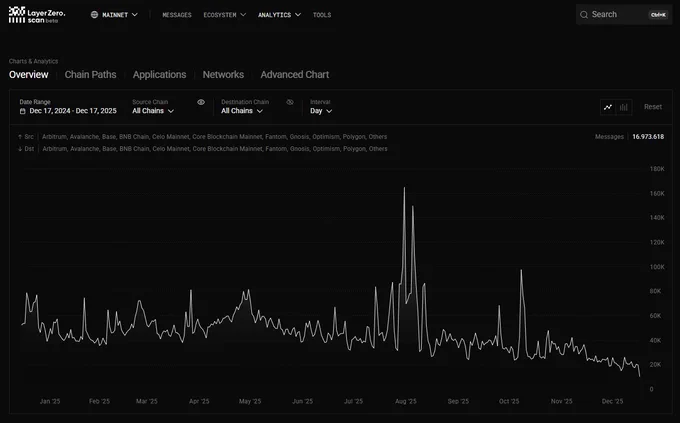
Task: Switch to the Applications tab
Action: point(159,75)
